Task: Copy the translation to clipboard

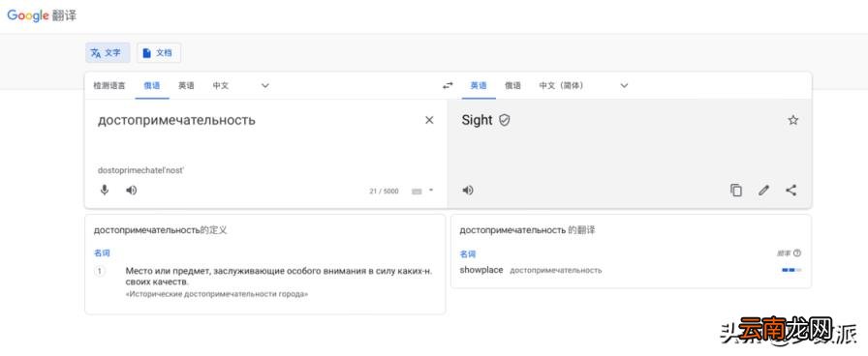Action: pyautogui.click(x=735, y=191)
